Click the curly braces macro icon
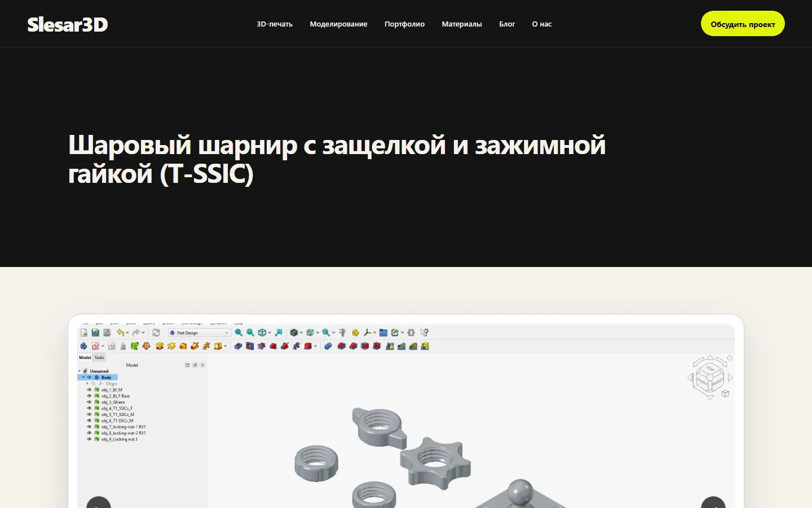 (411, 333)
